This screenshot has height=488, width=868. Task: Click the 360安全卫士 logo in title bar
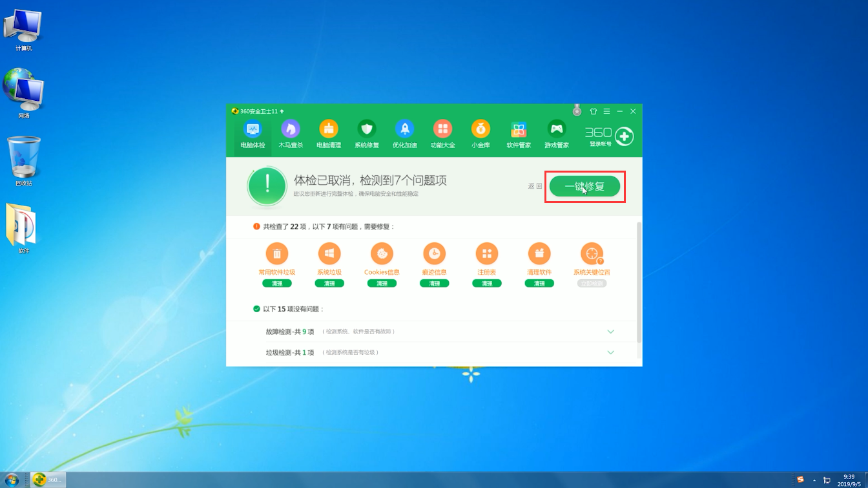(x=235, y=111)
